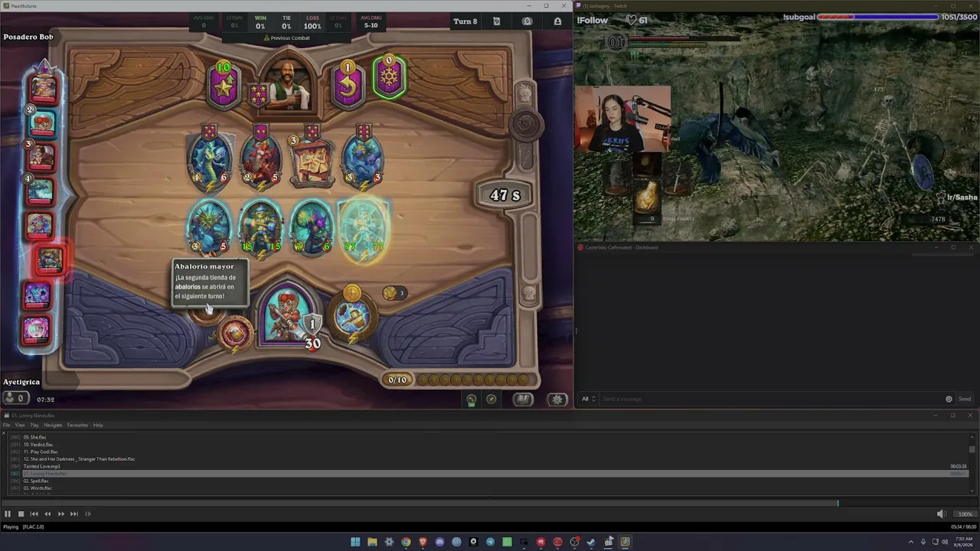This screenshot has width=980, height=551.
Task: Click the 0/10 gold counter
Action: click(398, 380)
